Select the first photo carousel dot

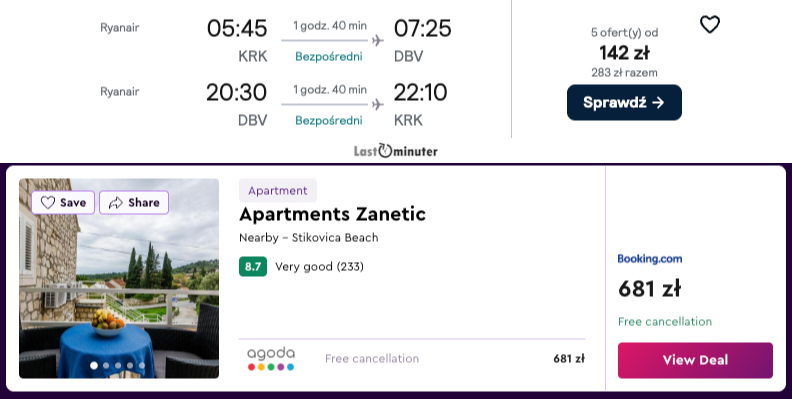[x=94, y=365]
